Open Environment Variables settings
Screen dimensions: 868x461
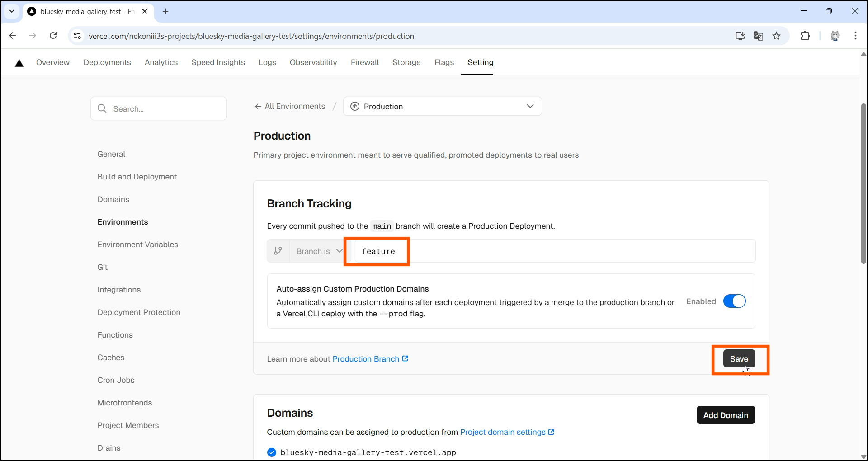click(x=137, y=245)
